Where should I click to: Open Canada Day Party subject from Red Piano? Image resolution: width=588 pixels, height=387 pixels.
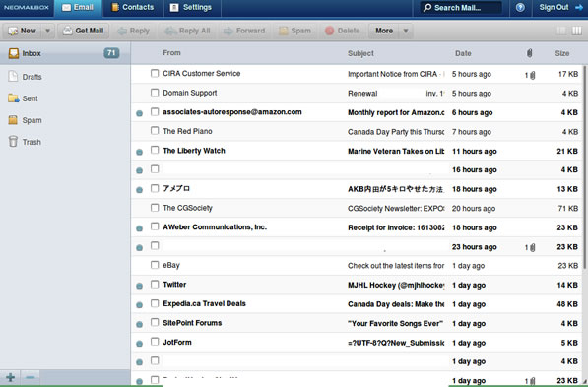pyautogui.click(x=396, y=132)
